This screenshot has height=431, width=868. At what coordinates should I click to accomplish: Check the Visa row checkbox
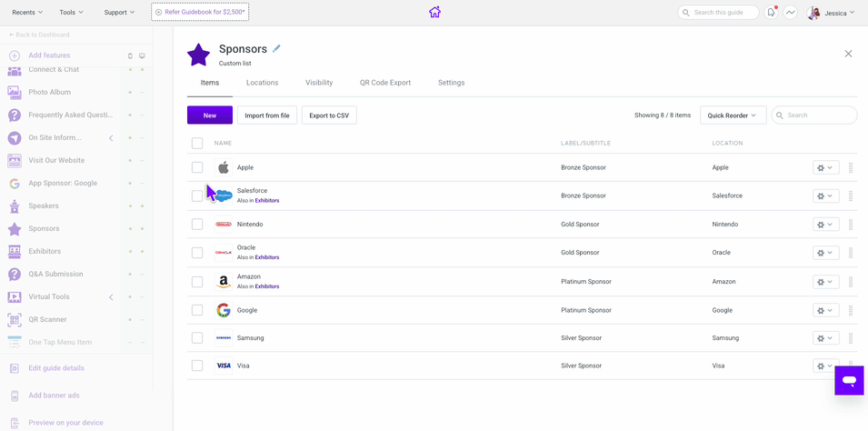tap(197, 366)
